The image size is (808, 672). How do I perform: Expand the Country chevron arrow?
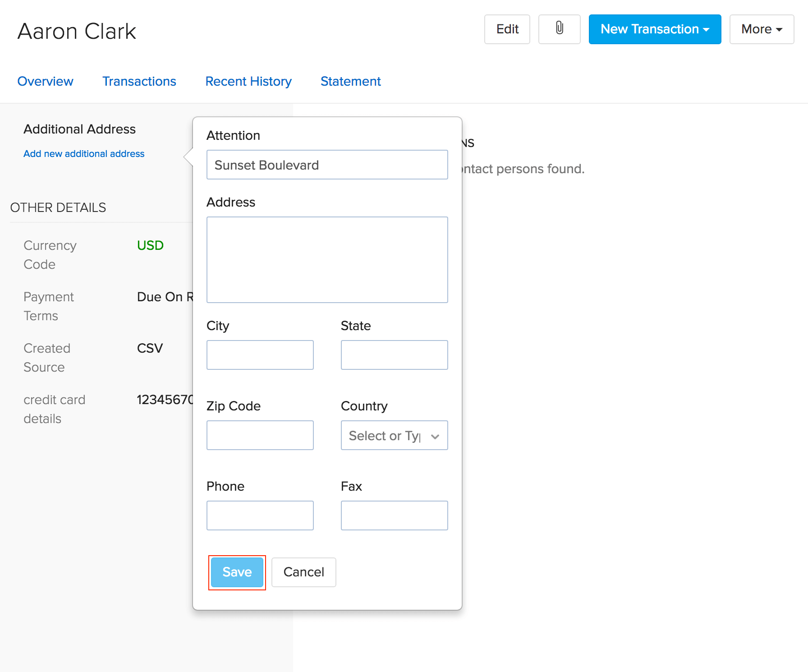(x=434, y=436)
